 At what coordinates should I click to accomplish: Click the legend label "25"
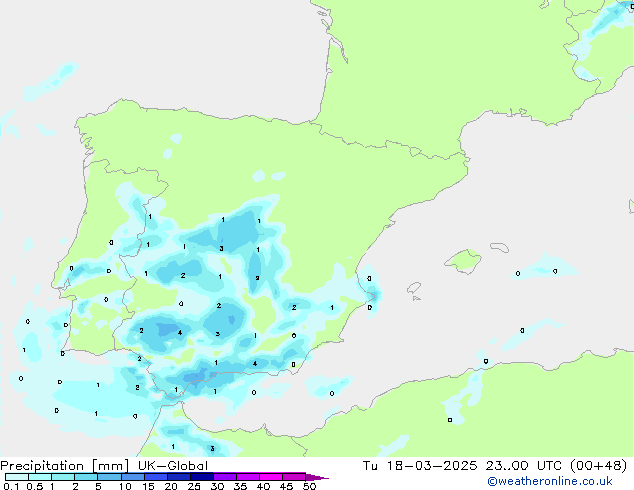[194, 486]
